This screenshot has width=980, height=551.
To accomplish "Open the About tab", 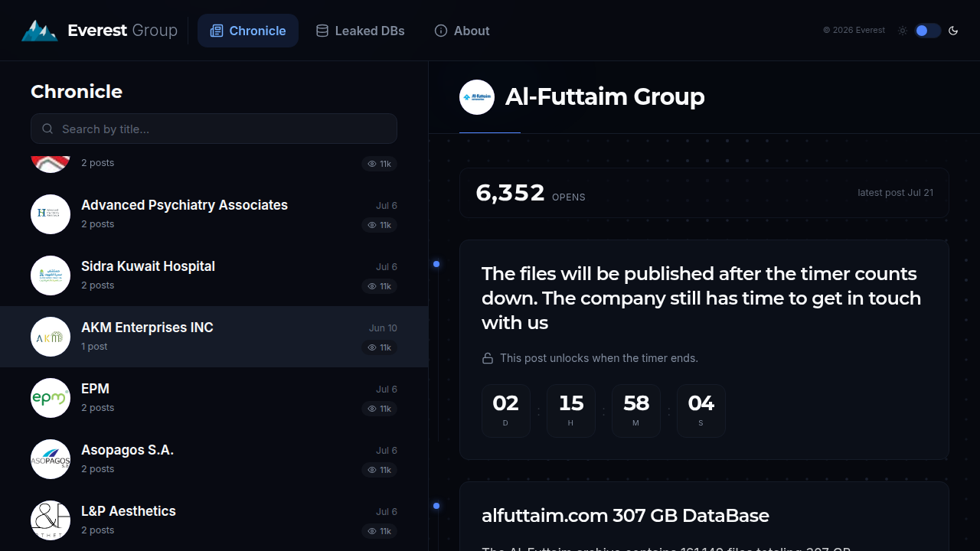I will tap(462, 31).
